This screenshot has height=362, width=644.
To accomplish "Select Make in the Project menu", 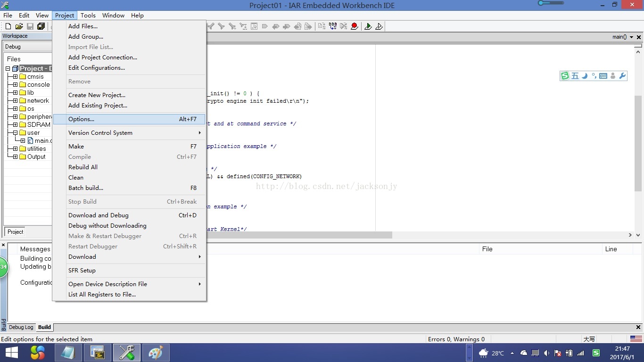I will 129,147.
